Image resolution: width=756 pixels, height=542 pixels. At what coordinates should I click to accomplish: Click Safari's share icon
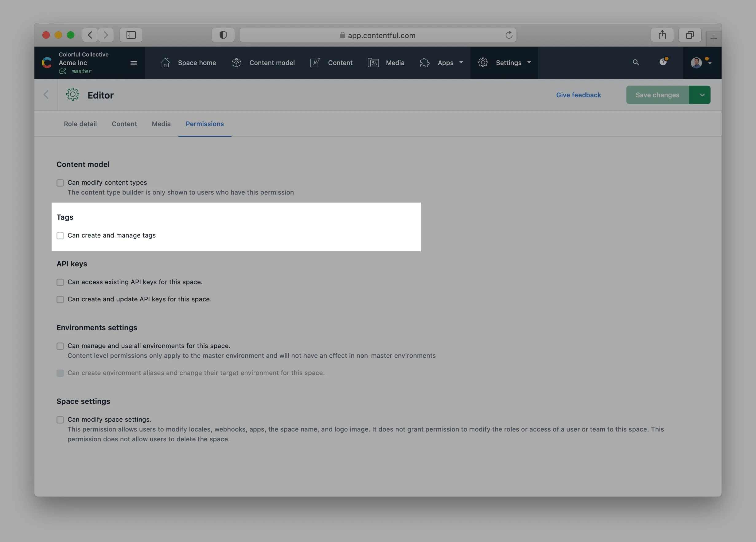[662, 35]
